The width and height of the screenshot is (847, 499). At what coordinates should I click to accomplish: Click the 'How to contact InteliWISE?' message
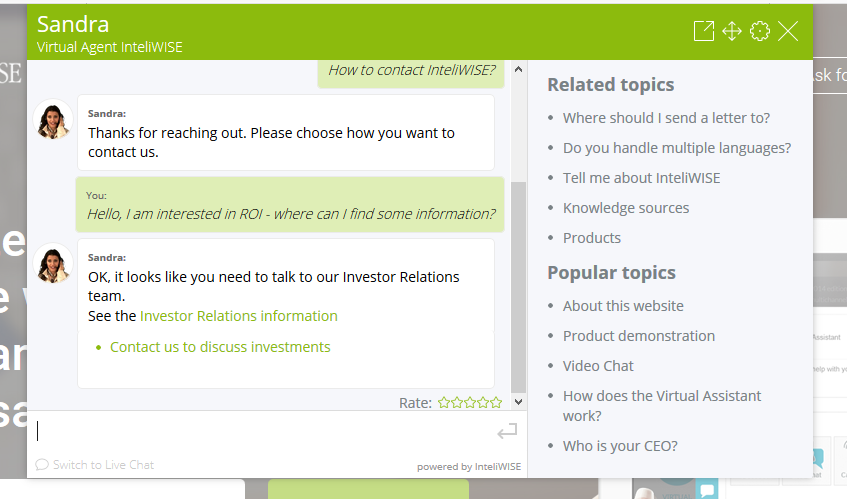(x=411, y=73)
